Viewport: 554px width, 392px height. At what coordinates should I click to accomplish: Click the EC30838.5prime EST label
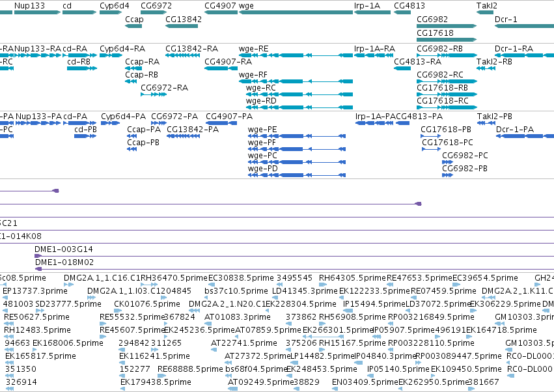tap(241, 278)
